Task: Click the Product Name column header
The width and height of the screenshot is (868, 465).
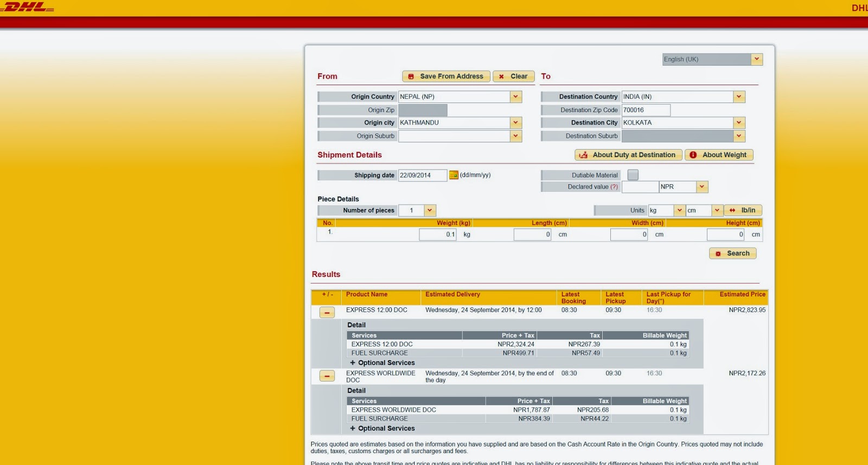Action: tap(367, 294)
